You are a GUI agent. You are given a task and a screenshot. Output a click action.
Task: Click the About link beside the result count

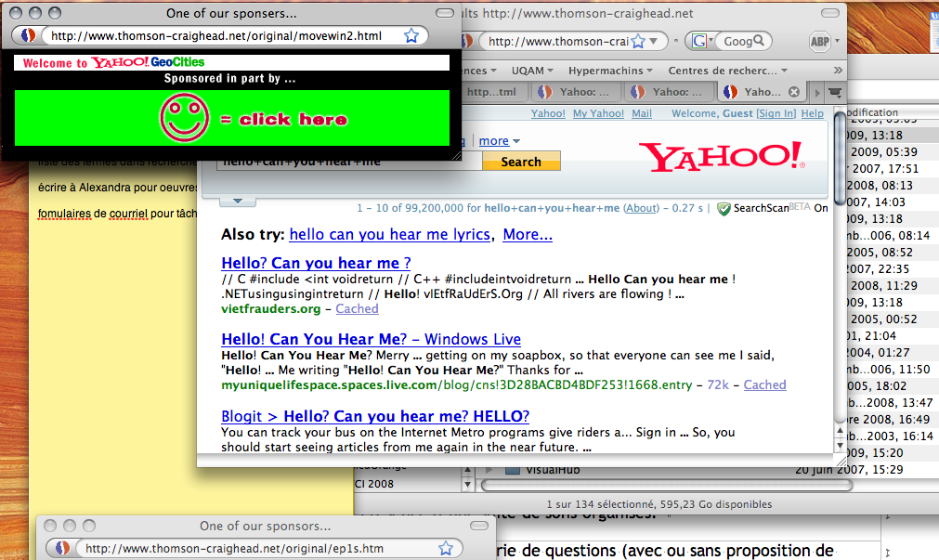(x=642, y=208)
